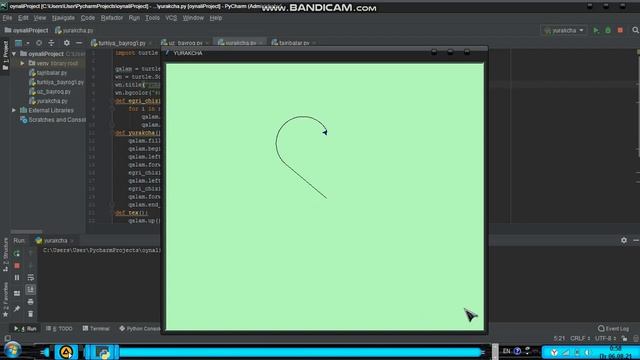
Task: Open the Tools menu
Action: pos(153,18)
